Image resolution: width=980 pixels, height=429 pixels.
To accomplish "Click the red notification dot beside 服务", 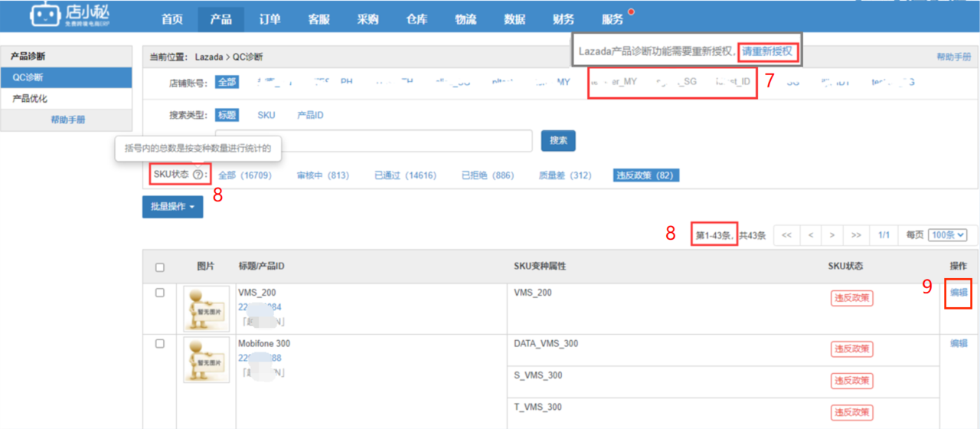I will (x=631, y=11).
